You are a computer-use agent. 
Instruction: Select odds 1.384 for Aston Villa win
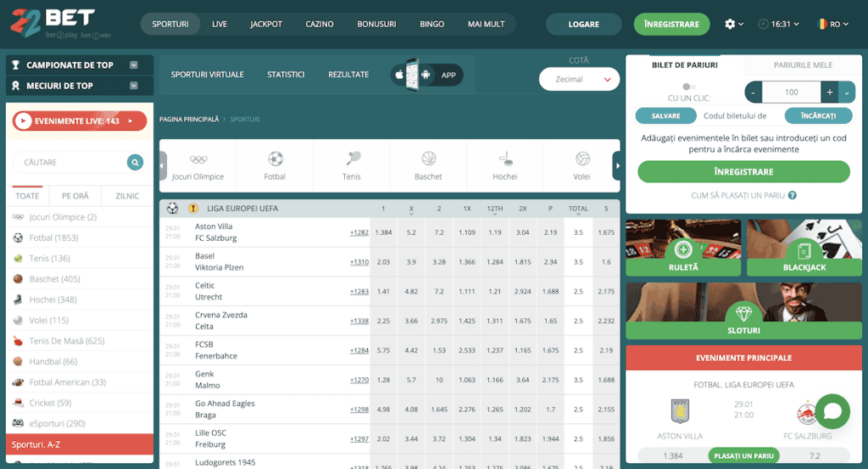click(384, 232)
